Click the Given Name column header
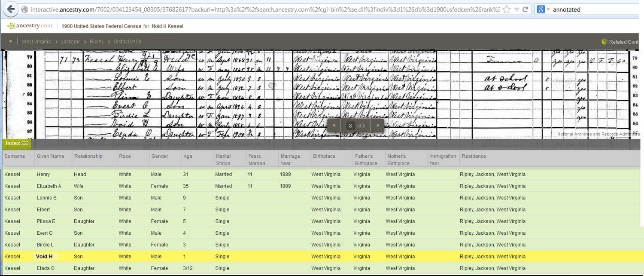Screen dimensions: 644x276 pyautogui.click(x=50, y=156)
